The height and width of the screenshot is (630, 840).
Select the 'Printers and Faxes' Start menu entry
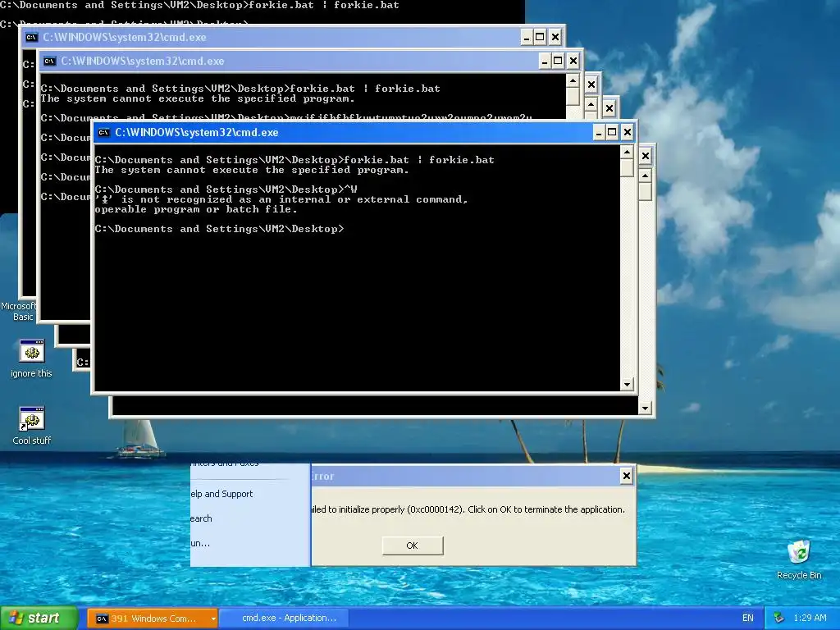click(x=225, y=464)
